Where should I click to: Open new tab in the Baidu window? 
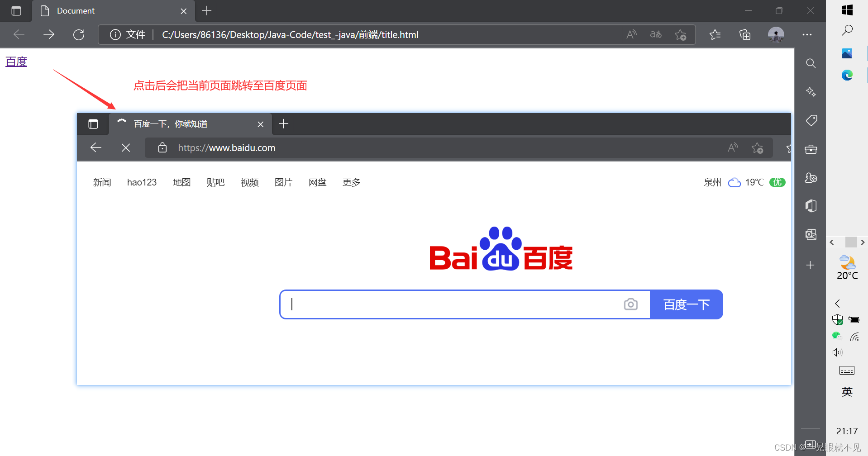(x=284, y=123)
